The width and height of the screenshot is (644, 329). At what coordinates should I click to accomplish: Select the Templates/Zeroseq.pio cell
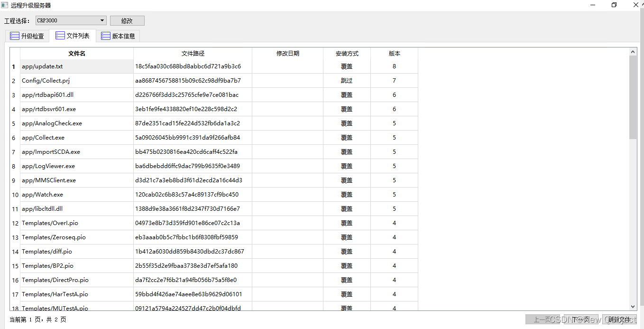coord(77,237)
